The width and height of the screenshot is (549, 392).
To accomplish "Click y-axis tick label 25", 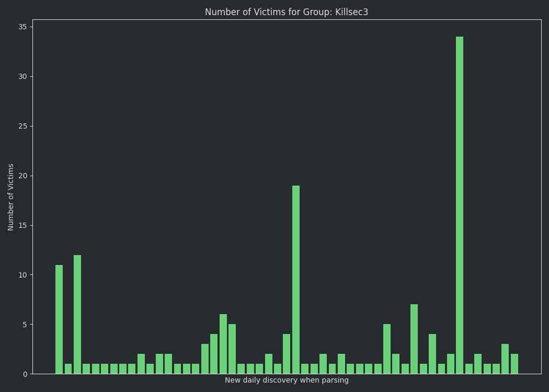I will click(23, 126).
